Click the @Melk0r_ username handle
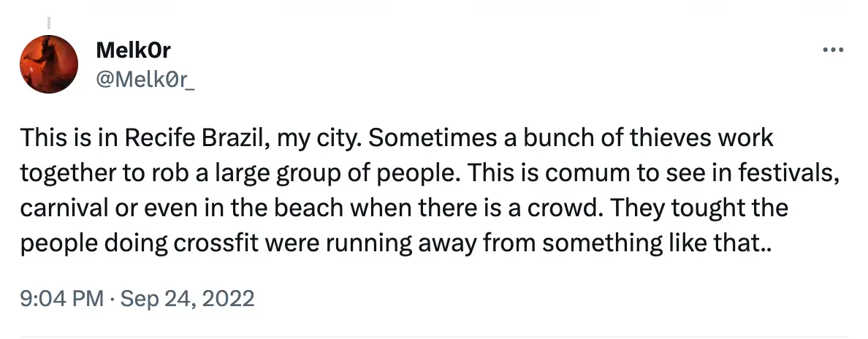The width and height of the screenshot is (868, 339). point(145,79)
